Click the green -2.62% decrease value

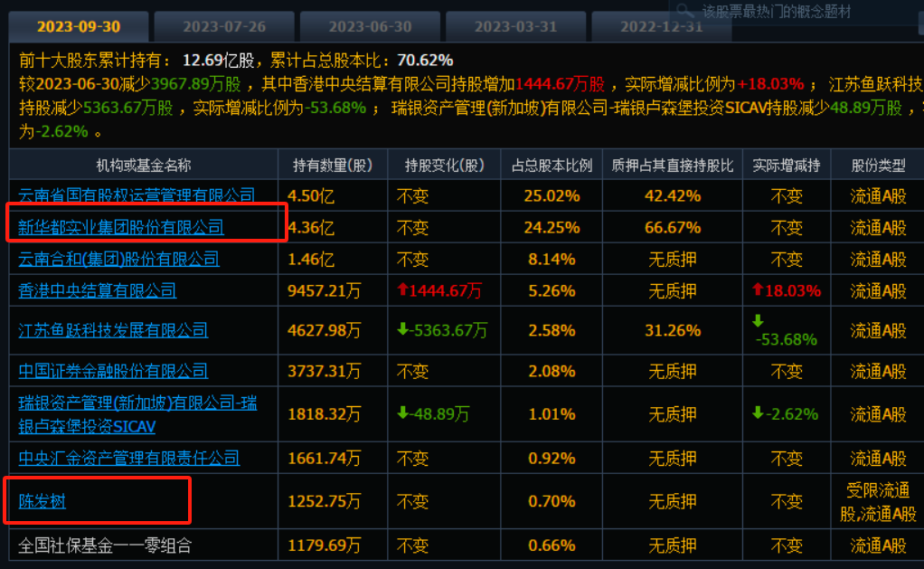(786, 414)
